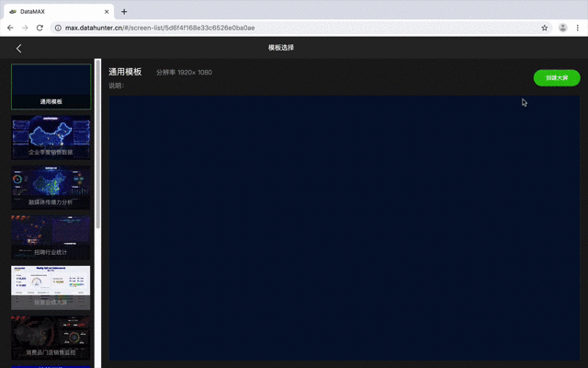This screenshot has height=368, width=588.
Task: Open a new browser tab
Action: pos(124,12)
